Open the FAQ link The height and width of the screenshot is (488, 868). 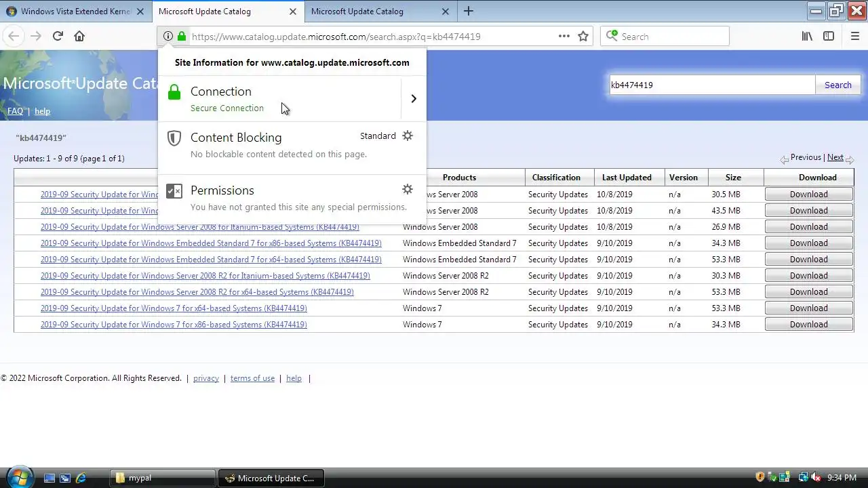click(x=15, y=111)
